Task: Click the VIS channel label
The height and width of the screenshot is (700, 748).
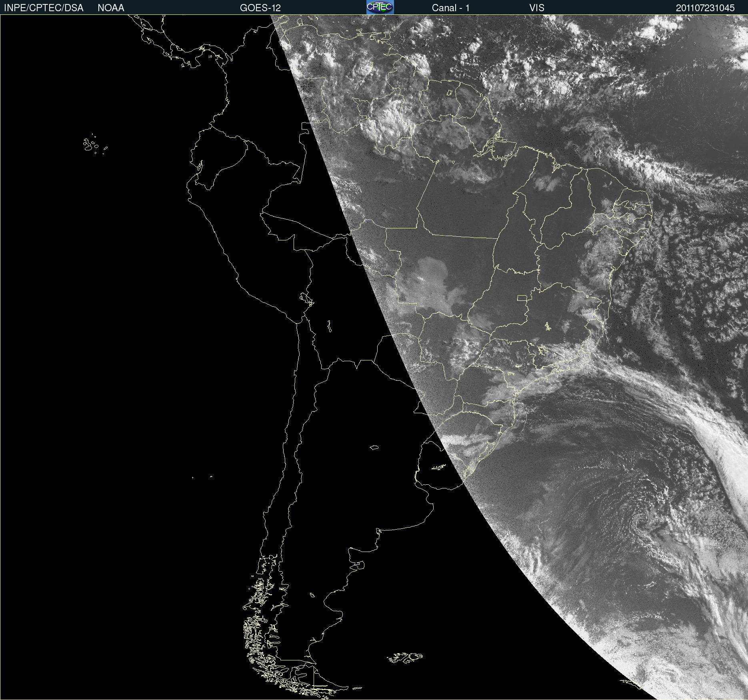Action: [x=537, y=8]
